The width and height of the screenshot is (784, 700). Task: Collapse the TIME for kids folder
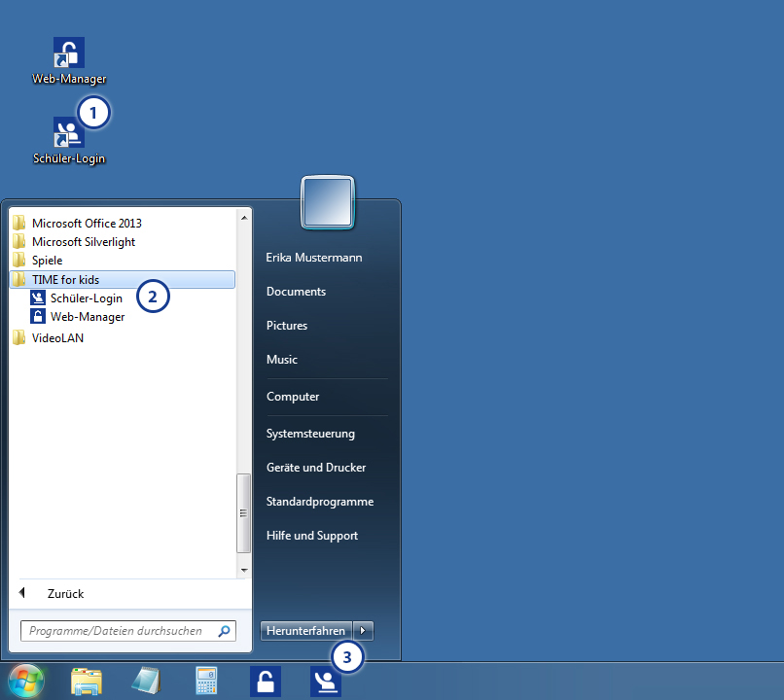click(122, 280)
